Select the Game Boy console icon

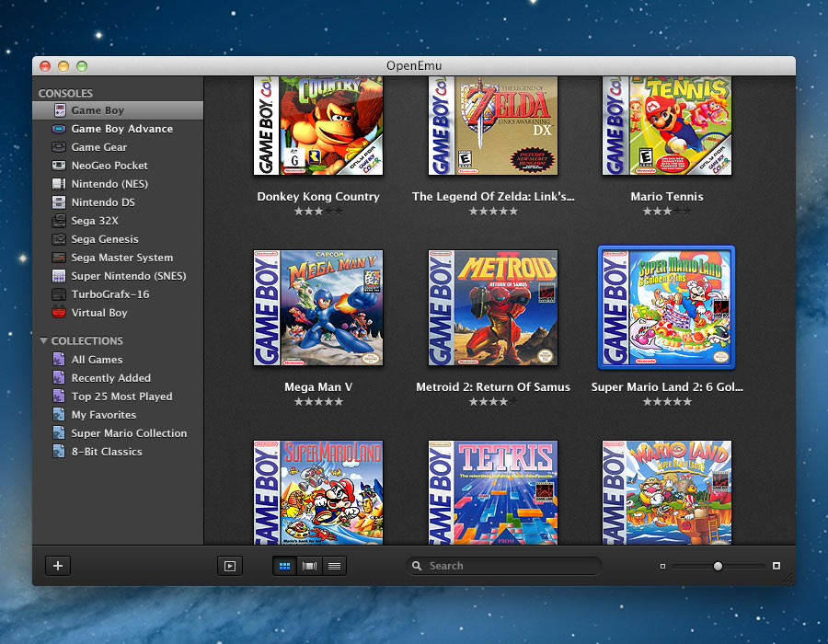60,110
